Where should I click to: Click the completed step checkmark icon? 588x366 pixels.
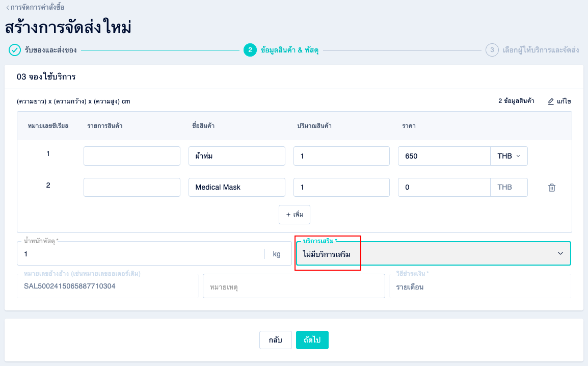coord(15,50)
